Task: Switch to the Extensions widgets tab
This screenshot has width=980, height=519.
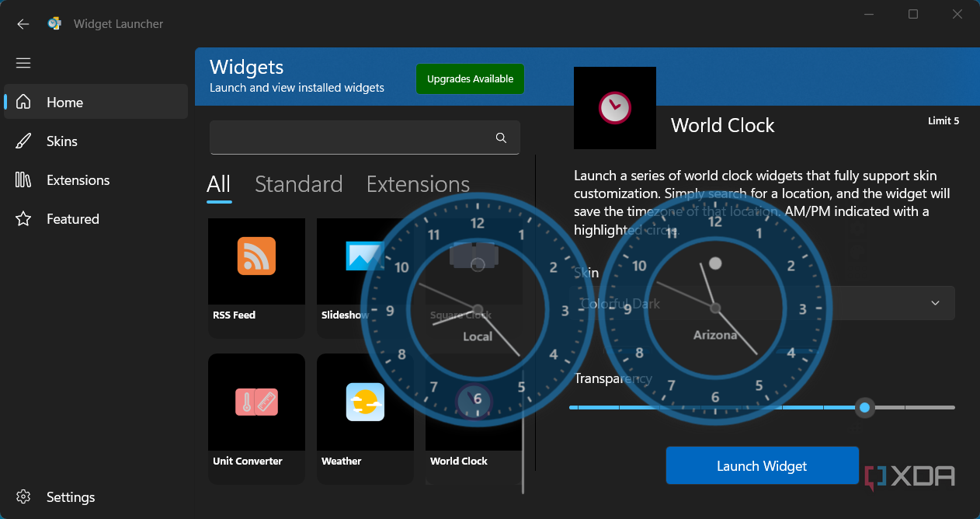Action: [418, 184]
